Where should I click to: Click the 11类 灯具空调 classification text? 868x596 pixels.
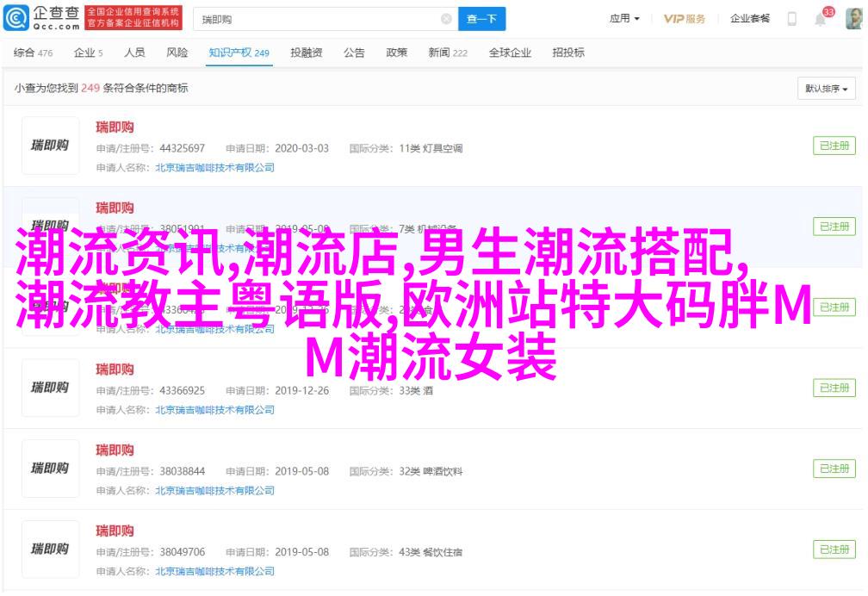pyautogui.click(x=431, y=148)
